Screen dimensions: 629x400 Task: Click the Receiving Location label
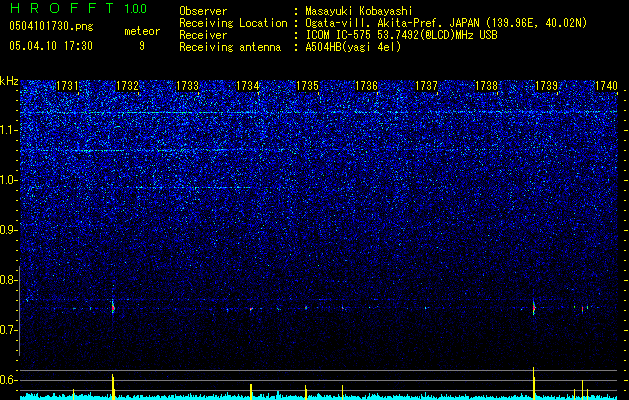233,23
